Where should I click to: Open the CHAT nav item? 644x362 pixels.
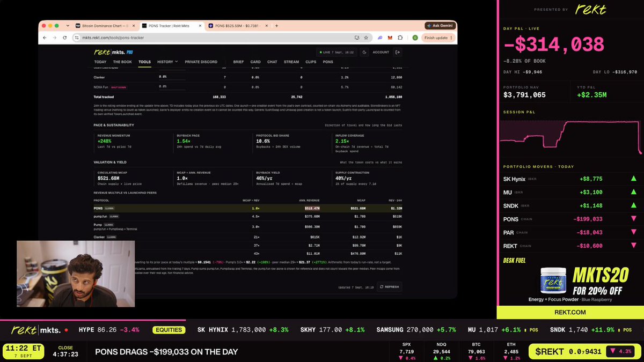[272, 62]
